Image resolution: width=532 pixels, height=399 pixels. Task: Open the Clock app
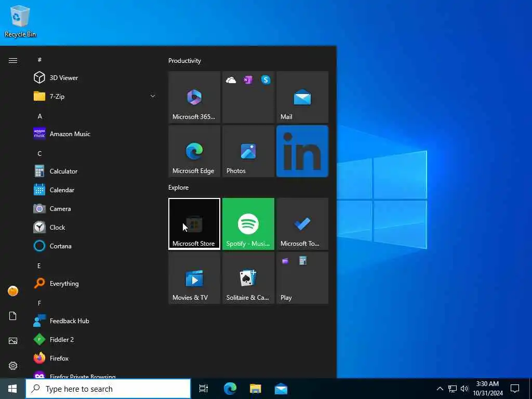pos(94,227)
